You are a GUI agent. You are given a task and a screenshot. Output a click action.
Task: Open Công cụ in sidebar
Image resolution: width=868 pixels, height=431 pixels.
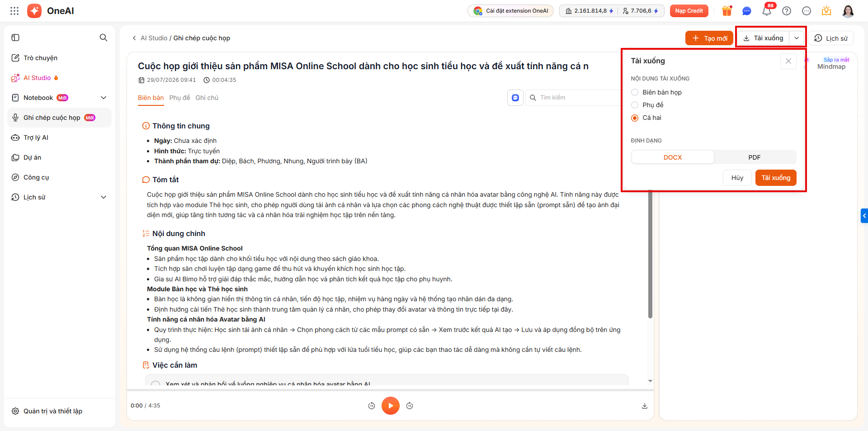(60, 177)
